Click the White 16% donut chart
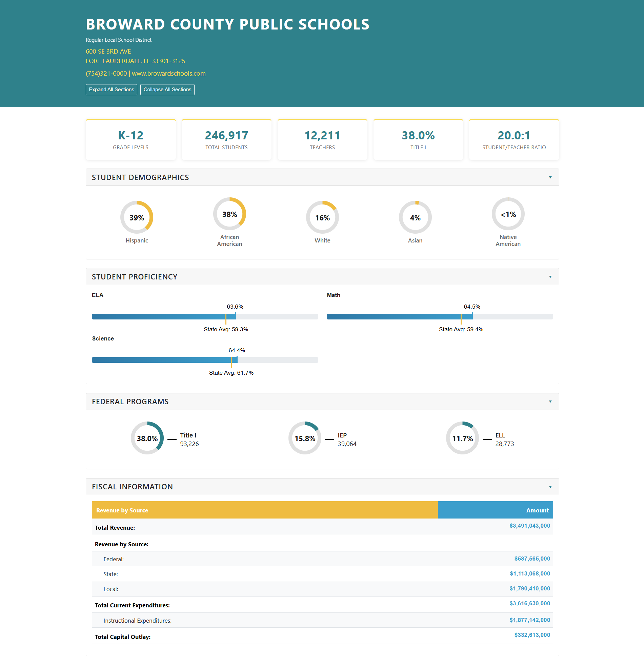This screenshot has width=644, height=664. [322, 217]
